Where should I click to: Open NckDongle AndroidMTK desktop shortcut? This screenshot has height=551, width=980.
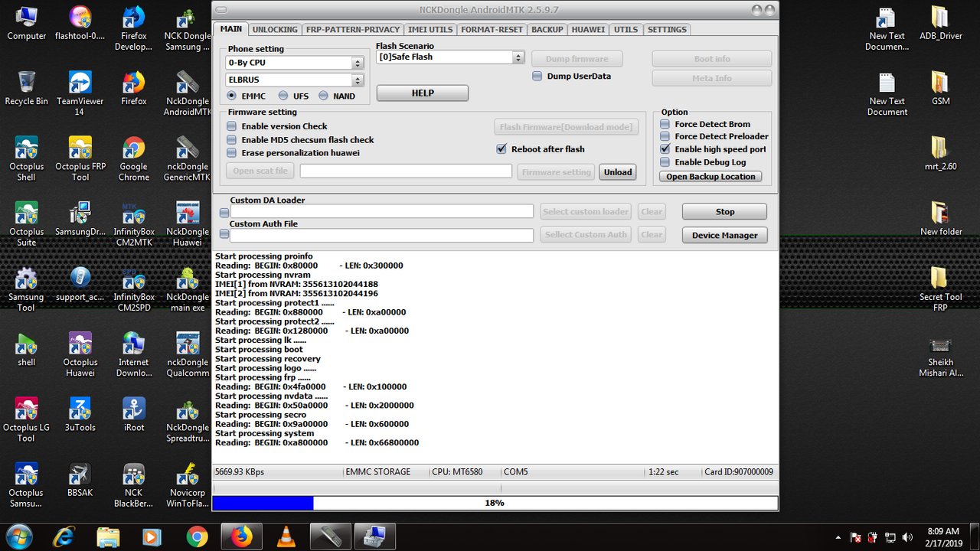coord(188,93)
